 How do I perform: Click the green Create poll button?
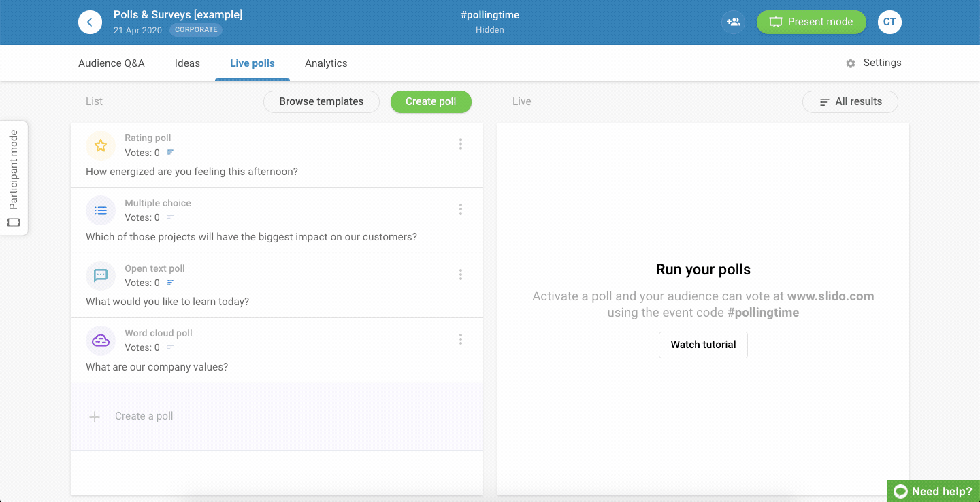(x=431, y=101)
